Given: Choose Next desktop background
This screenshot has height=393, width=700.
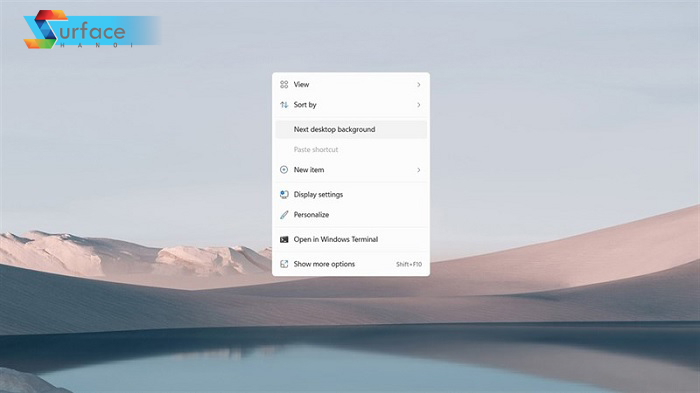Looking at the screenshot, I should (x=351, y=129).
